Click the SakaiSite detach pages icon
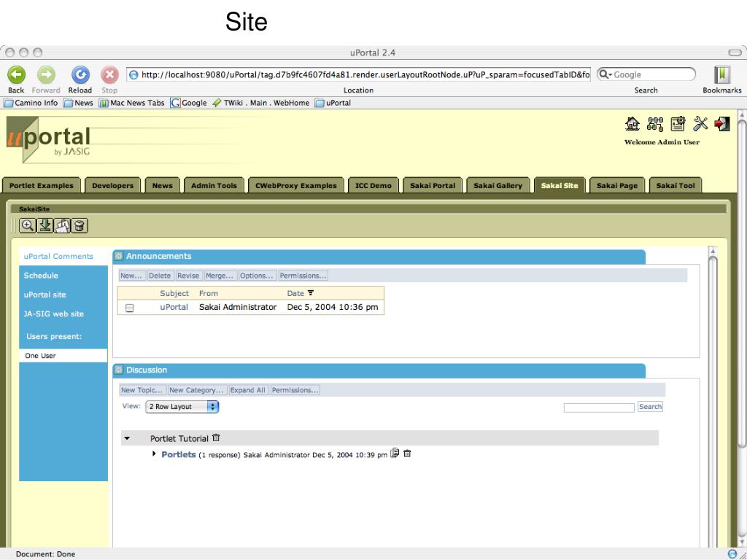 pyautogui.click(x=63, y=225)
